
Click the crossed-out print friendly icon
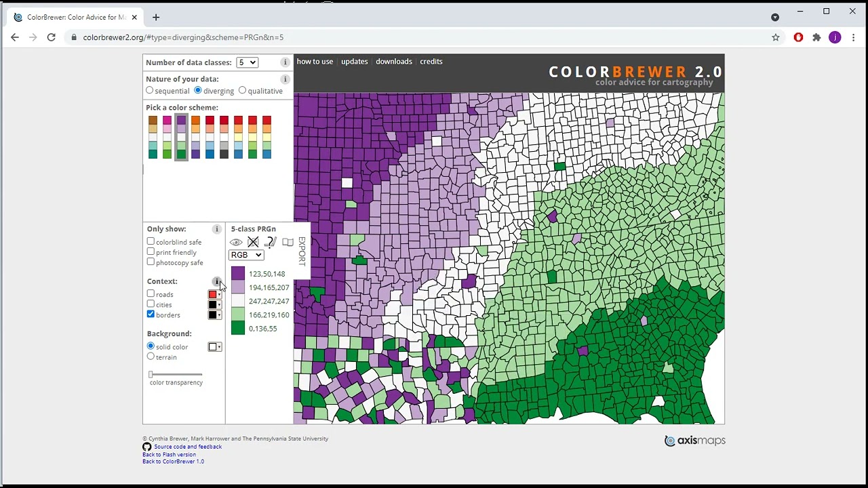[x=253, y=242]
